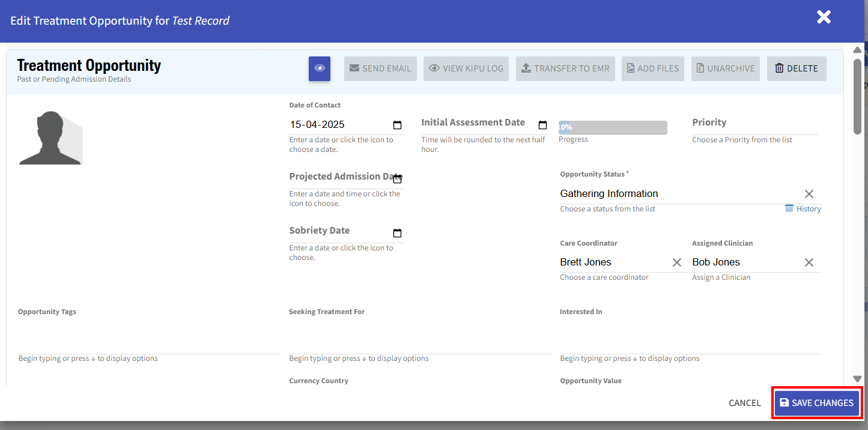The width and height of the screenshot is (868, 430).
Task: Clear the Gathering Information status
Action: click(809, 194)
